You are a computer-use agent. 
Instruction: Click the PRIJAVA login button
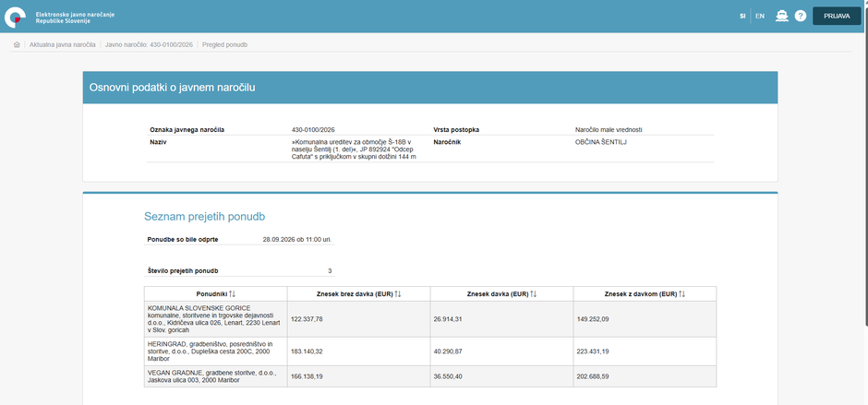coord(837,16)
